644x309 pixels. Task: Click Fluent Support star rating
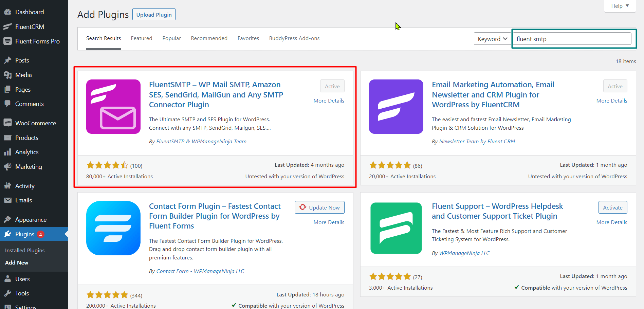pyautogui.click(x=390, y=277)
